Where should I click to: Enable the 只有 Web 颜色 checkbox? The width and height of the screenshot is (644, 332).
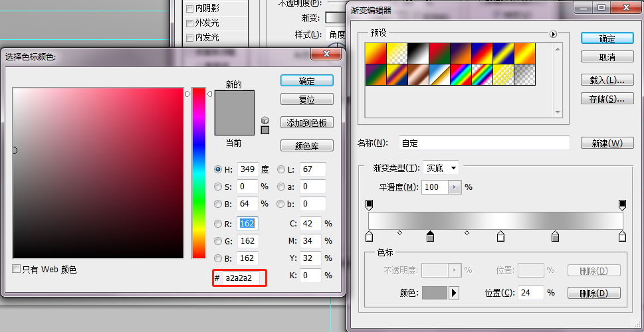pyautogui.click(x=17, y=269)
